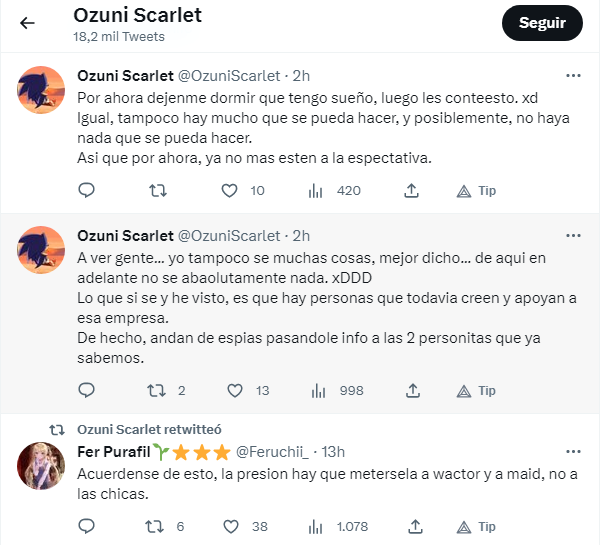Screen dimensions: 601x545
Task: Retweet the tweet with 2 retweets
Action: (157, 390)
